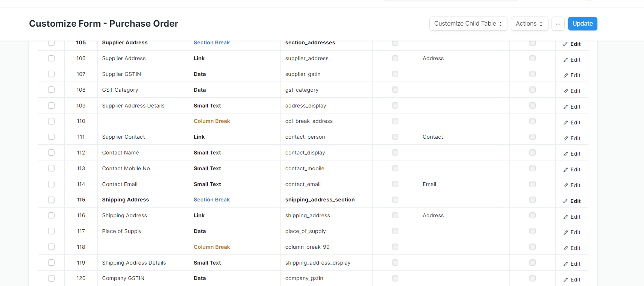644x286 pixels.
Task: Open the edit pencil for Shipping Address section break
Action: click(571, 201)
